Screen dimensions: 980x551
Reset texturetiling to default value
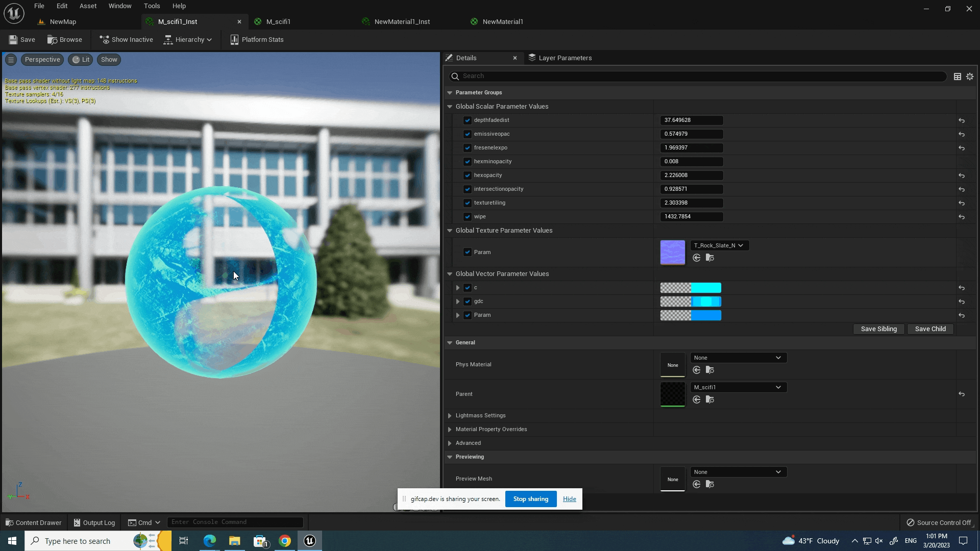pyautogui.click(x=962, y=203)
